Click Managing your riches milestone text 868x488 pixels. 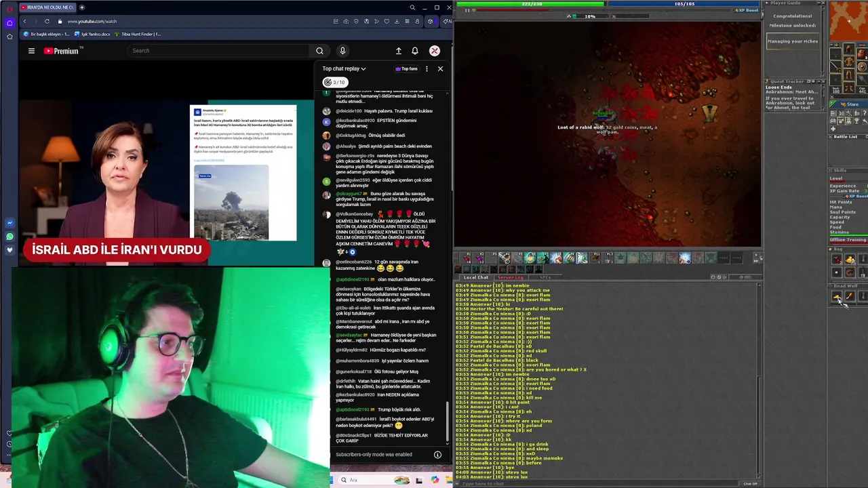pyautogui.click(x=793, y=41)
